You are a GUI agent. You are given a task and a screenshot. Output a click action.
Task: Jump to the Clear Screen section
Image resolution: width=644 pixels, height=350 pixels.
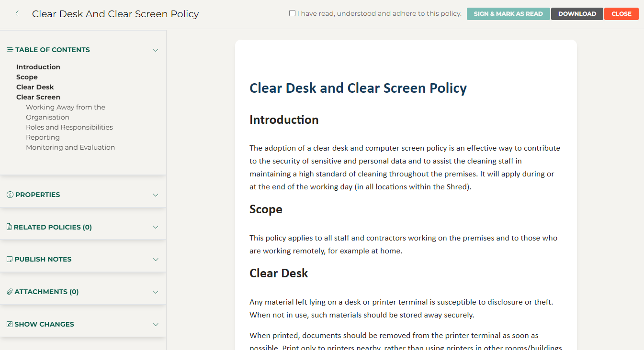tap(38, 97)
